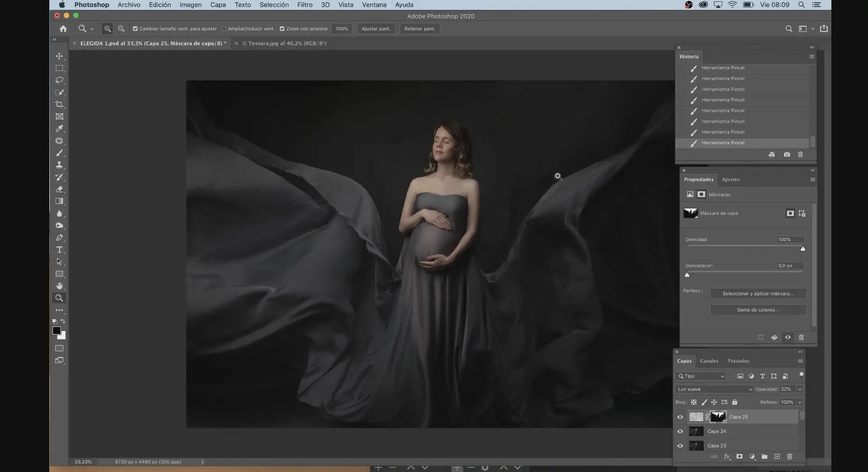Select the Clone Stamp tool

click(x=59, y=165)
